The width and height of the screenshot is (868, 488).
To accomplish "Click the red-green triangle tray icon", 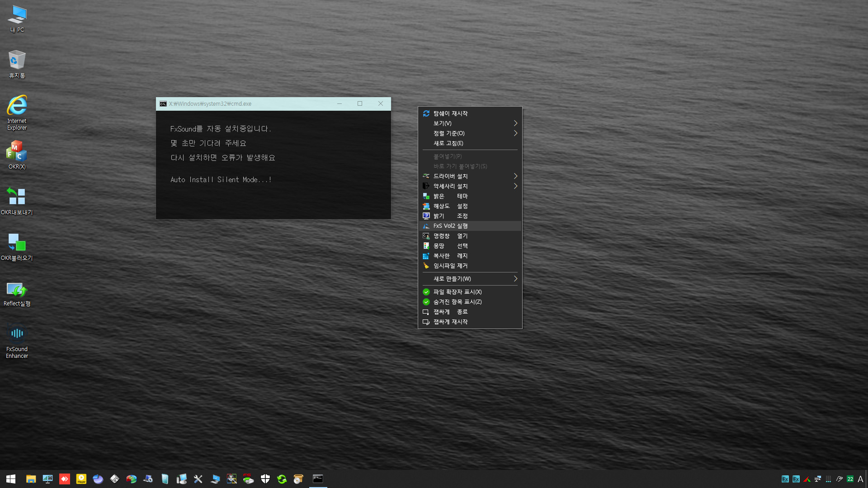I will tap(807, 479).
